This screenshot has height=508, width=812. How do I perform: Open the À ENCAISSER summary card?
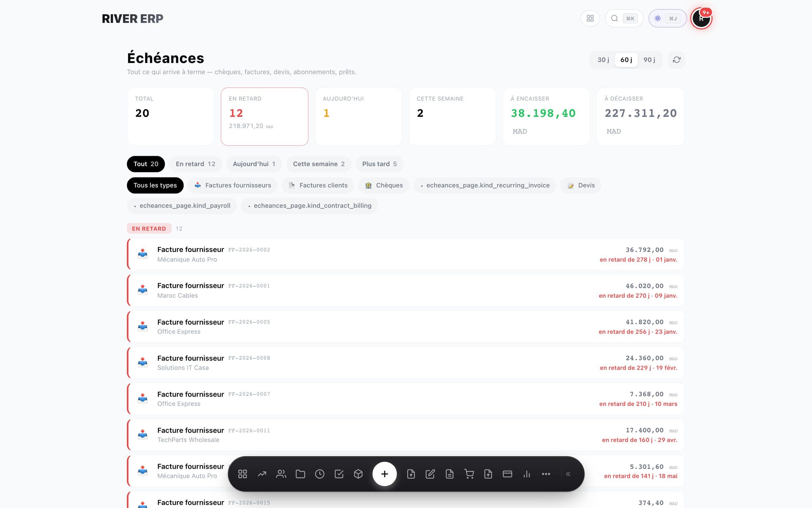[x=546, y=117]
